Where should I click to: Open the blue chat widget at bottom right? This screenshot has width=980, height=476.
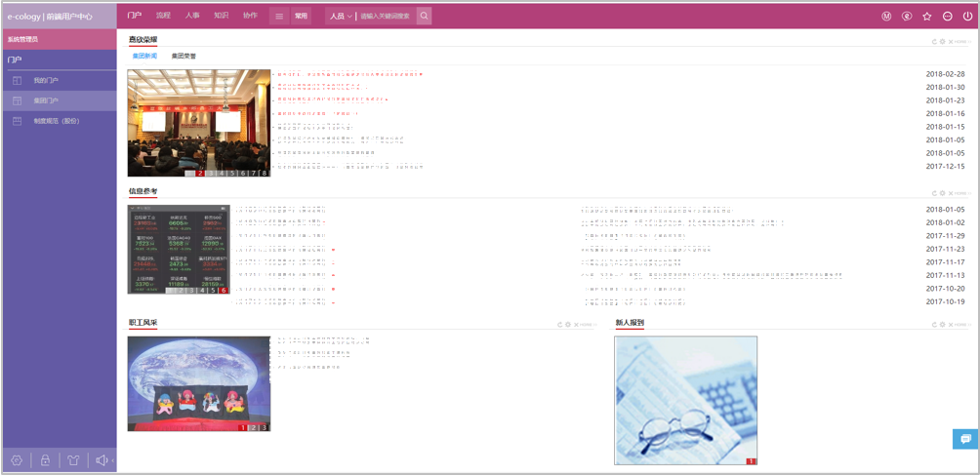pyautogui.click(x=965, y=439)
